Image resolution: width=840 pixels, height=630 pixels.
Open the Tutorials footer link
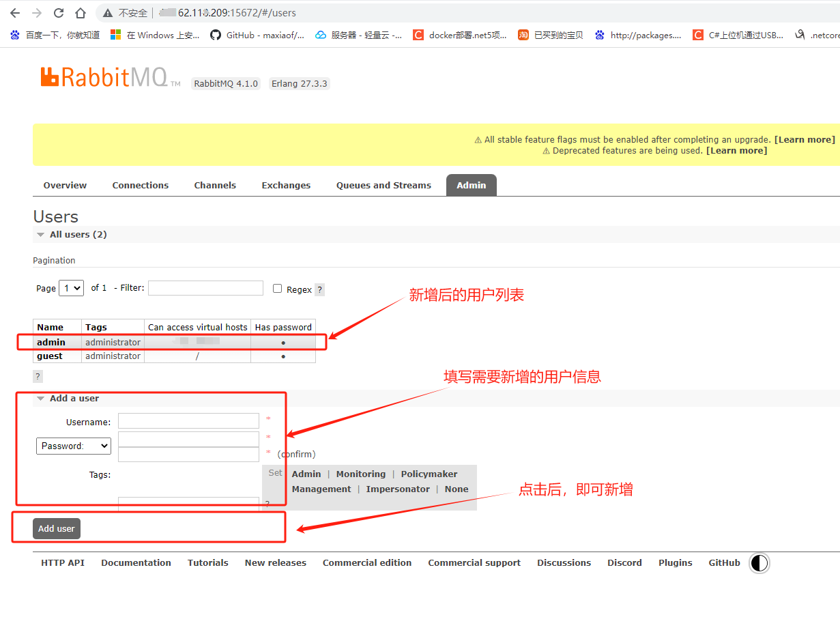pos(208,562)
